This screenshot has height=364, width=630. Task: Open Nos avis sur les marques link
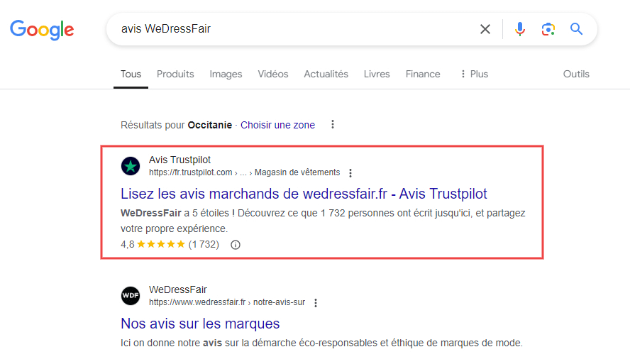(200, 324)
